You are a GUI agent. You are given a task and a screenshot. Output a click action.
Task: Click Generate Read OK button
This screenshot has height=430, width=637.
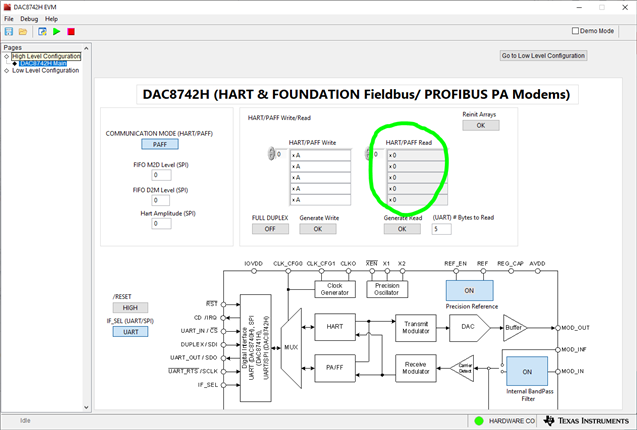click(x=402, y=229)
